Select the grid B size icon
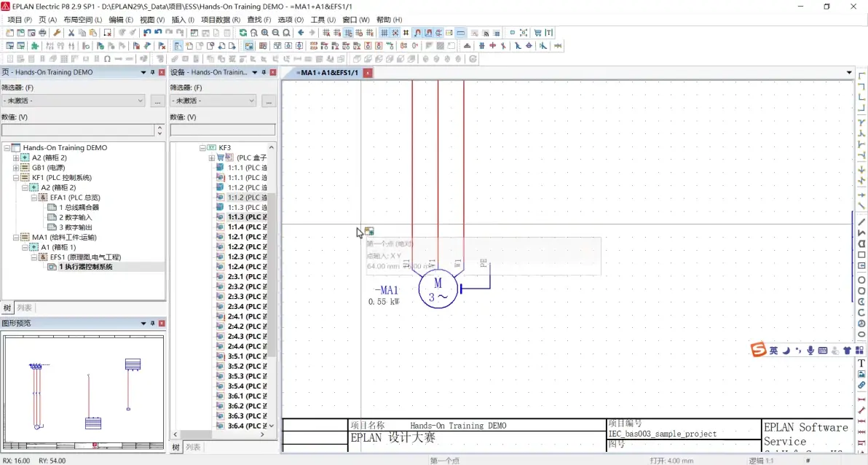Viewport: 868px width, 465px height. 337,33
